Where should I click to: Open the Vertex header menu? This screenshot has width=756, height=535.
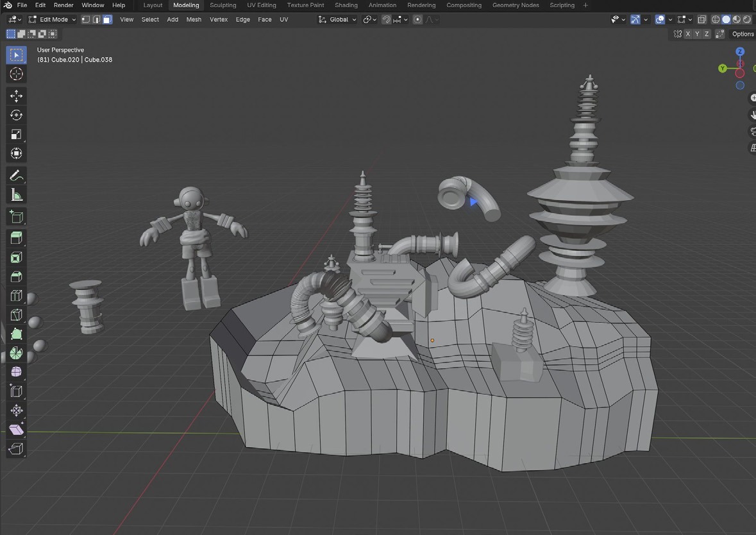point(219,19)
